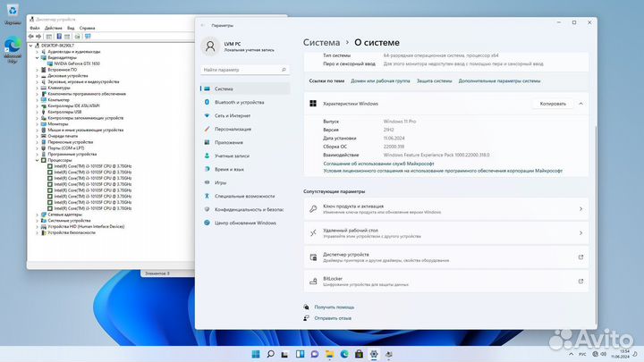Screen dimensions: 644x362
Task: Expand Клавиатуры node
Action: click(x=37, y=88)
